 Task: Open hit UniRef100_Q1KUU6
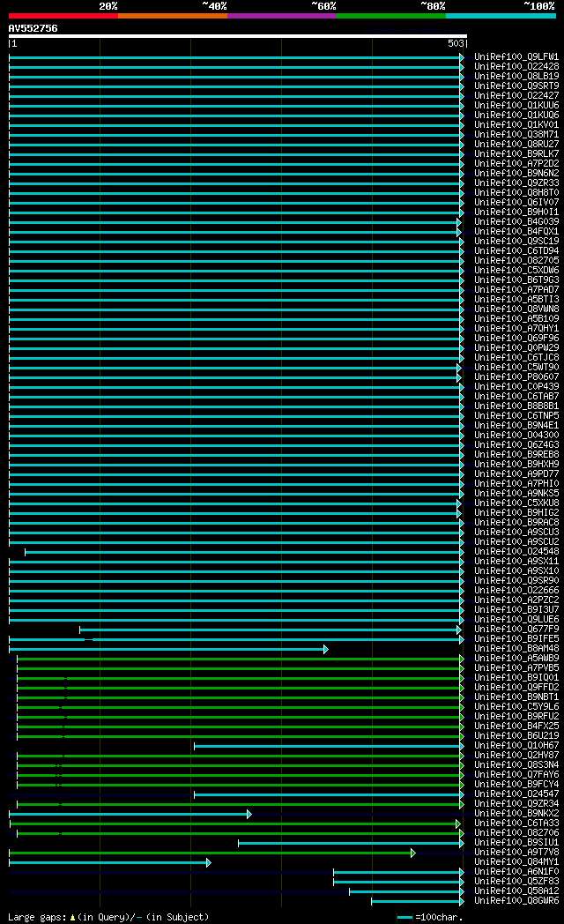516,106
